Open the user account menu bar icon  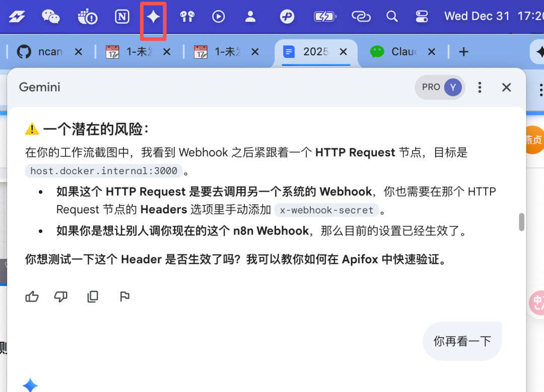coord(250,16)
